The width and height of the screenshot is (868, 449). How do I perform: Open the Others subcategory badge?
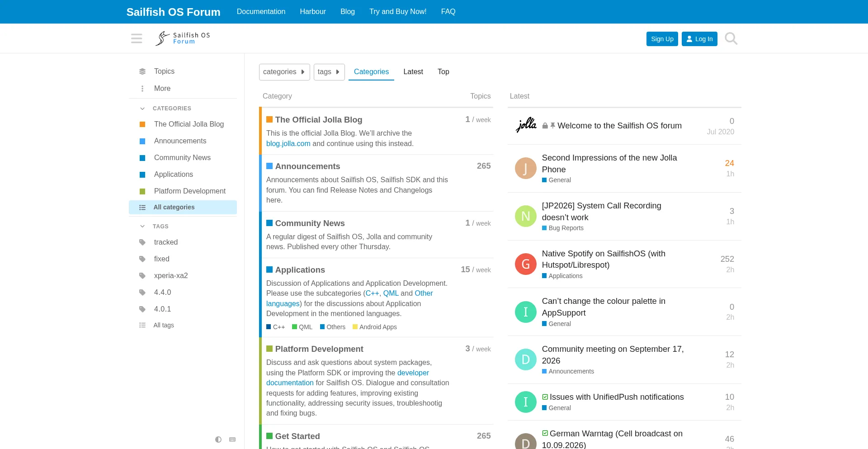pyautogui.click(x=333, y=327)
